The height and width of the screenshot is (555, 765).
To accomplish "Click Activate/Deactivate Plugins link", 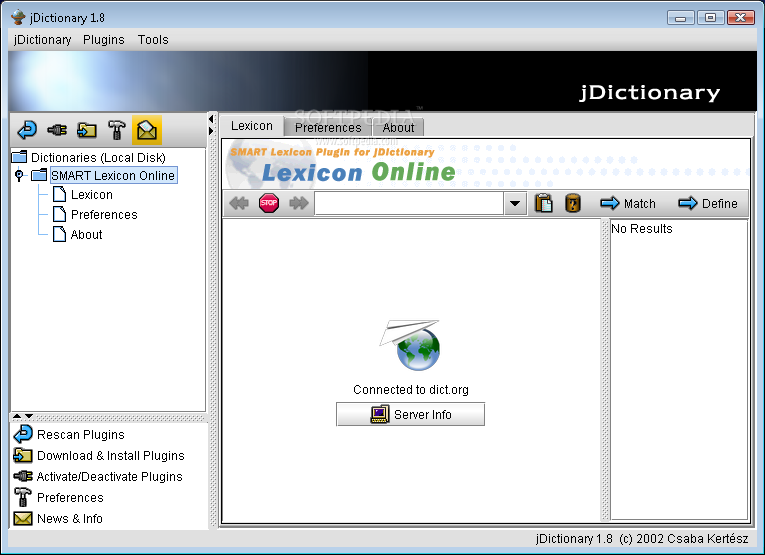I will [x=109, y=476].
